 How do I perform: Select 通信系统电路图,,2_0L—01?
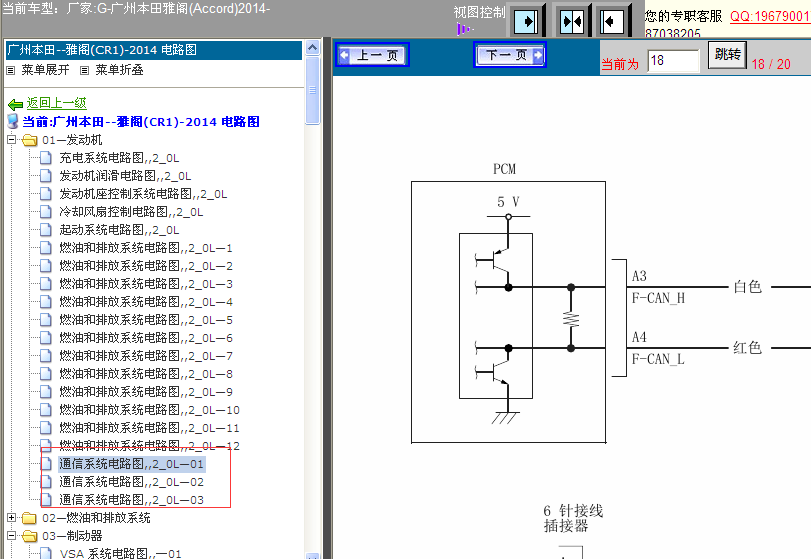[x=131, y=464]
